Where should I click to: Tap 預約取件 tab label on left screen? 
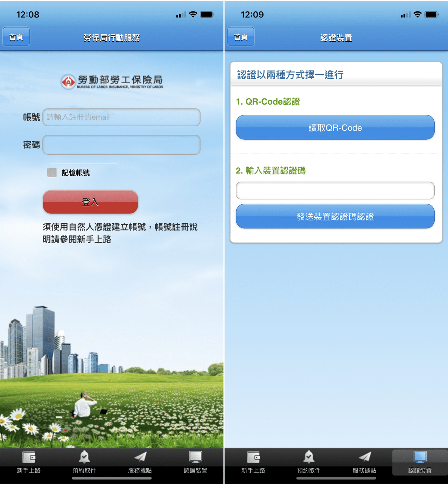coord(84,471)
